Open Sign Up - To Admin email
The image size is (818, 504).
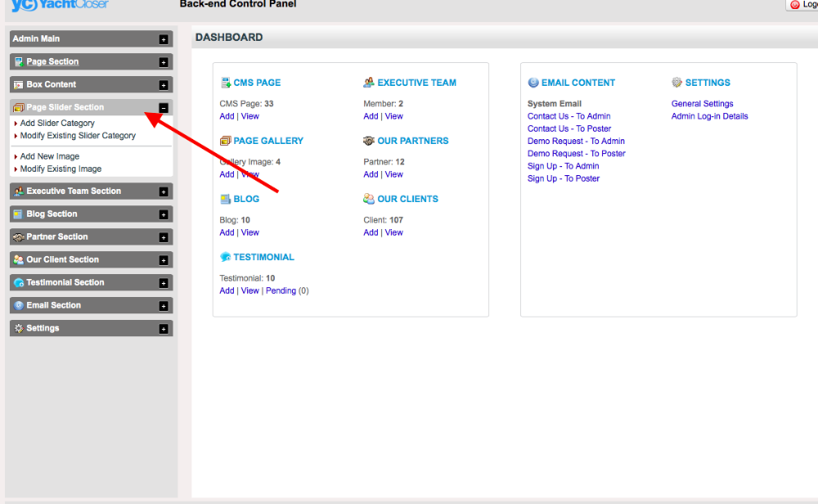563,166
